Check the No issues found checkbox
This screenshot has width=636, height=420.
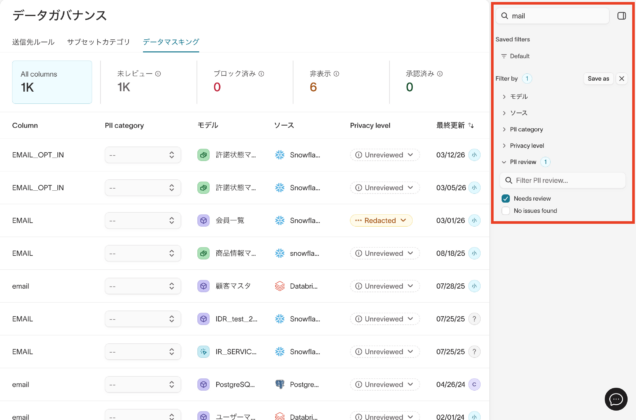(x=506, y=211)
